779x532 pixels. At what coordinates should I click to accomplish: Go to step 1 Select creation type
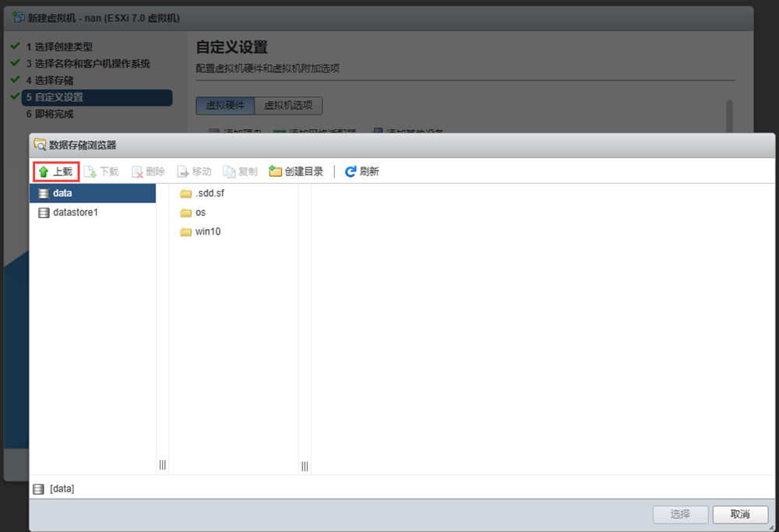(63, 47)
